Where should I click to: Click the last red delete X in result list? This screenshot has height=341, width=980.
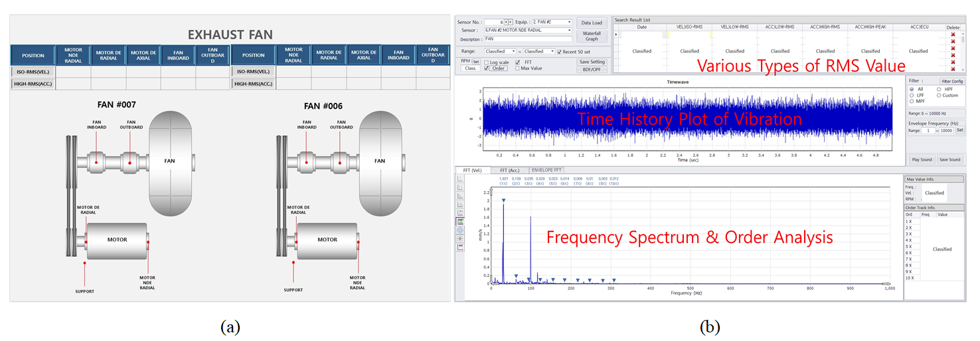pos(953,69)
